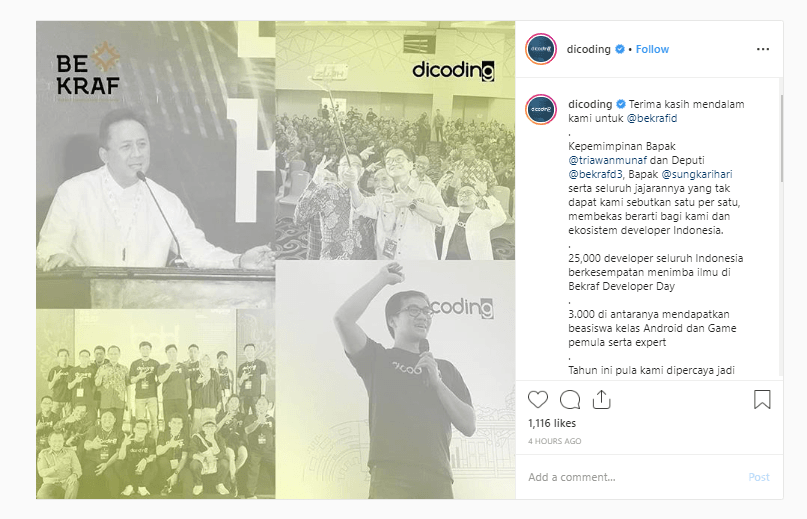
Task: Open the @sungkarihari mention link
Action: (x=697, y=174)
